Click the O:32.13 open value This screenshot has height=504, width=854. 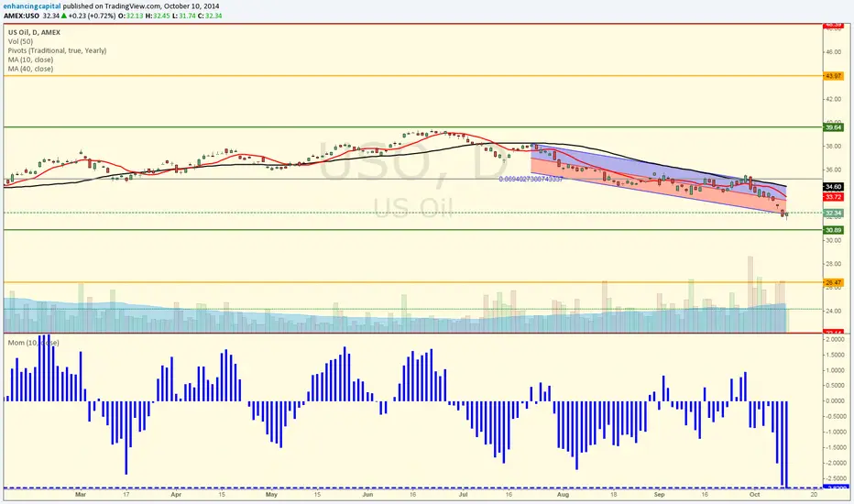pos(131,16)
